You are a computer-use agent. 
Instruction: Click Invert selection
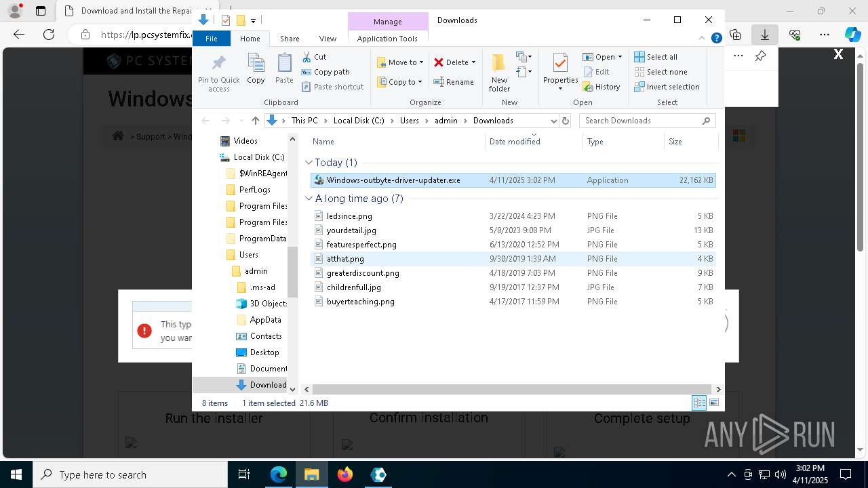coord(667,87)
